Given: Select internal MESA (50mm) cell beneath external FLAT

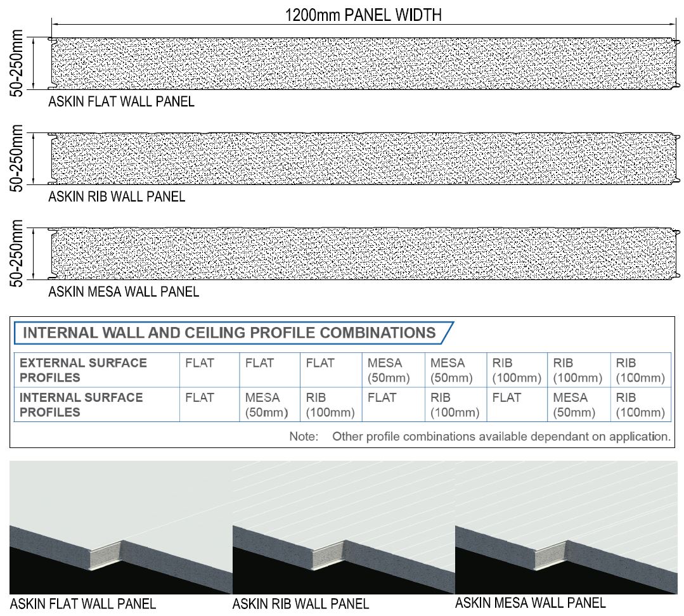Looking at the screenshot, I should pos(269,404).
